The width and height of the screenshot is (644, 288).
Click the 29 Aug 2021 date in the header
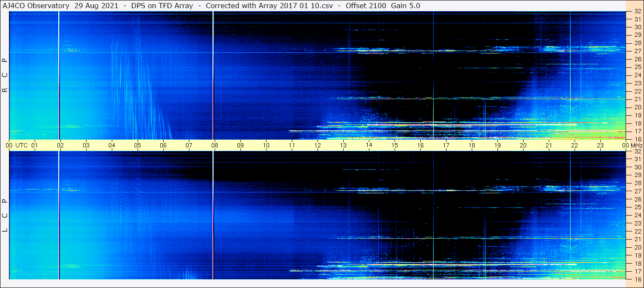pyautogui.click(x=96, y=6)
